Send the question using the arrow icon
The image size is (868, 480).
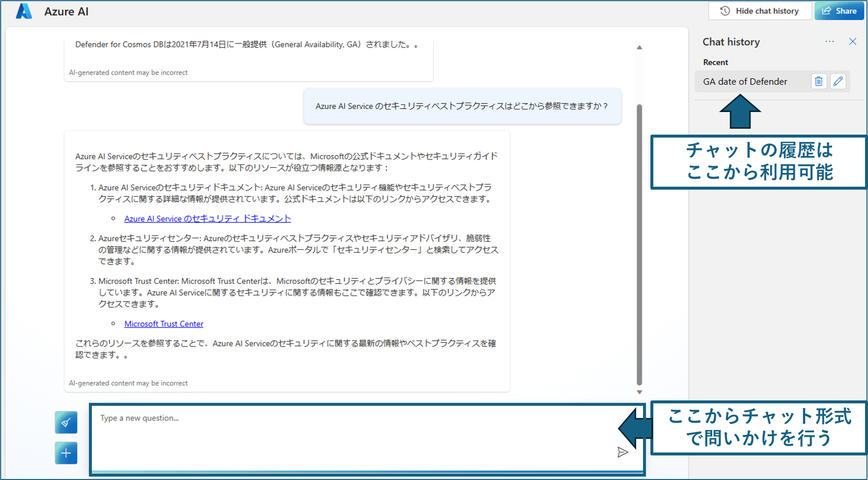[622, 452]
